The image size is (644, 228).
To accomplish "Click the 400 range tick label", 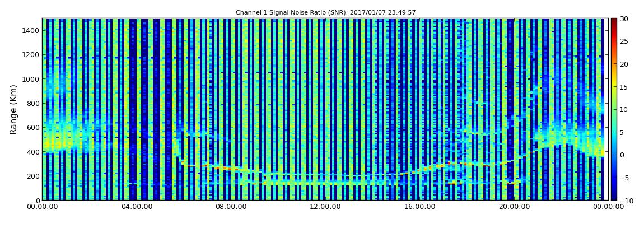I will [x=33, y=152].
